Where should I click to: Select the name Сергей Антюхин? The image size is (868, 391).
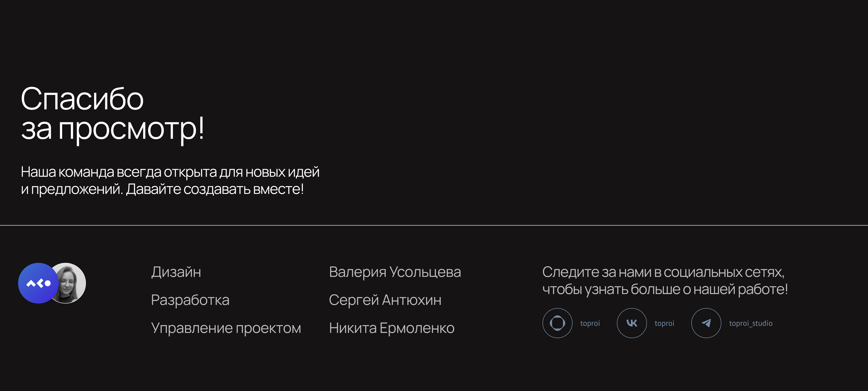coord(385,300)
